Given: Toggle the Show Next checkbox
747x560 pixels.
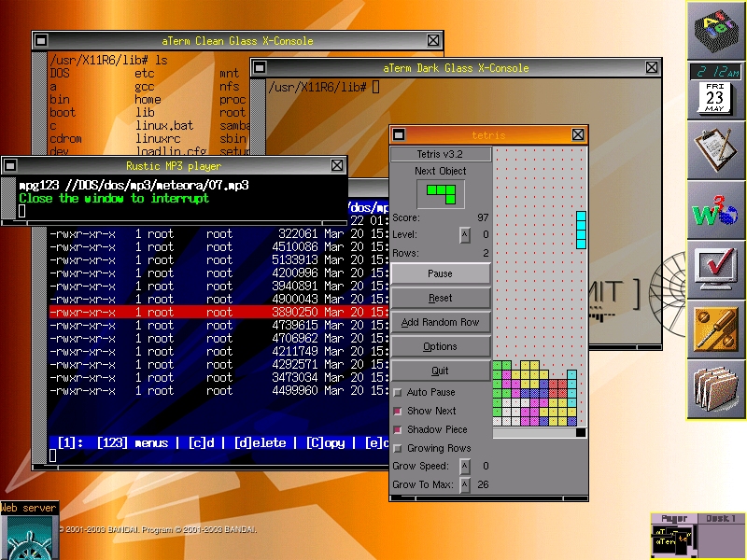Looking at the screenshot, I should click(398, 412).
